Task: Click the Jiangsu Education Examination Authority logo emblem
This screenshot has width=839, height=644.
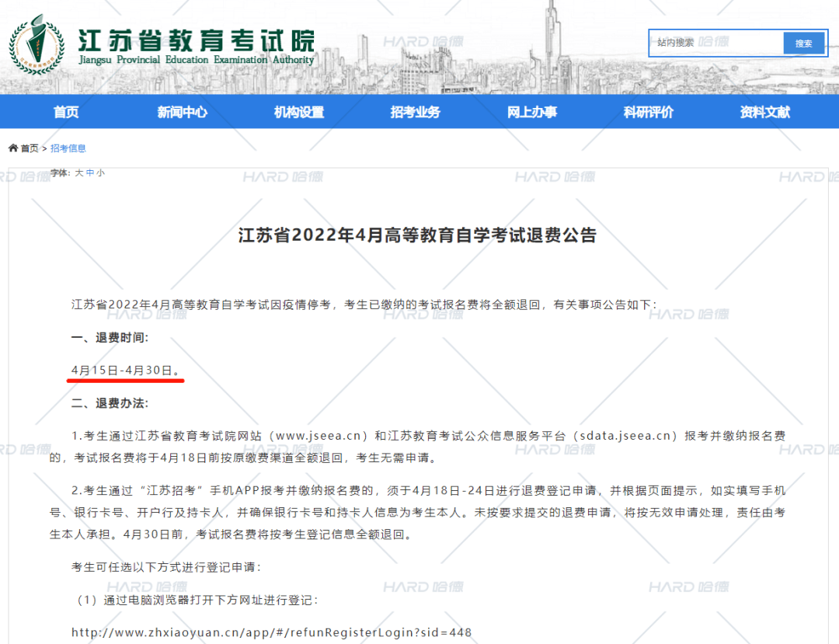Action: (x=37, y=44)
